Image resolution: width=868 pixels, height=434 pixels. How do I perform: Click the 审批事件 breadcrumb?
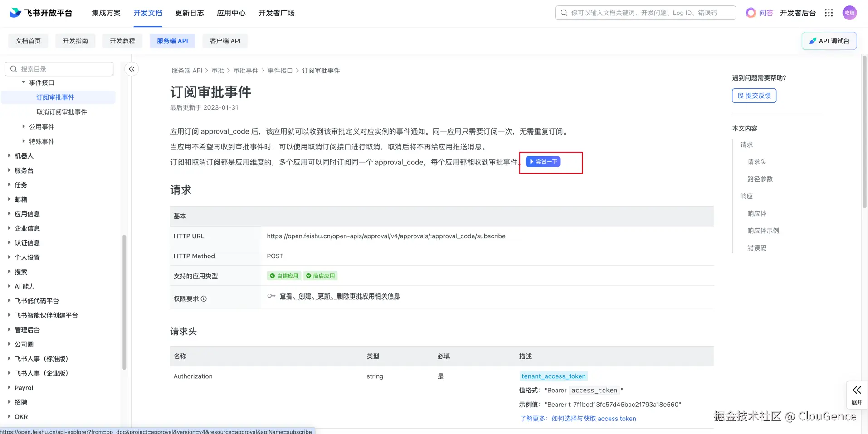(x=246, y=71)
